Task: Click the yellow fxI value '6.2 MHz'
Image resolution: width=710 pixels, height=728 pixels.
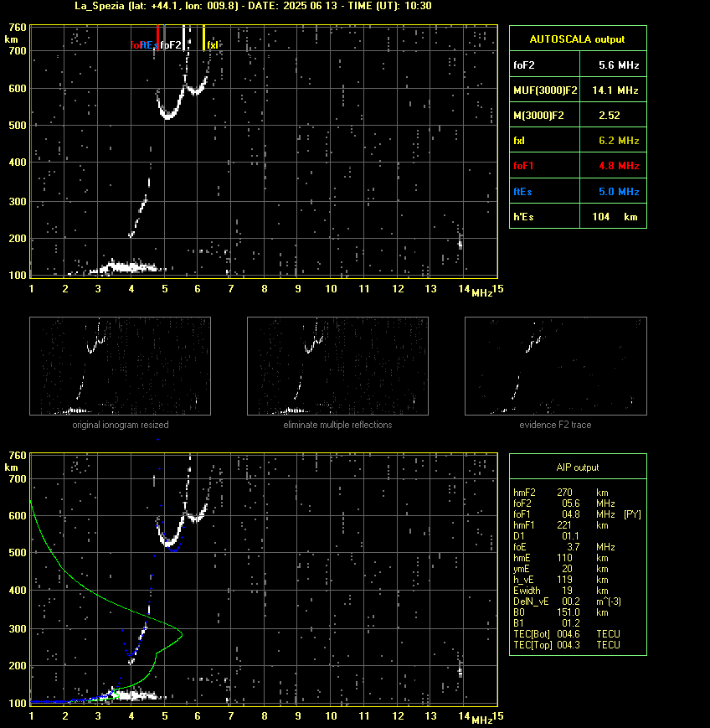Action: tap(619, 140)
